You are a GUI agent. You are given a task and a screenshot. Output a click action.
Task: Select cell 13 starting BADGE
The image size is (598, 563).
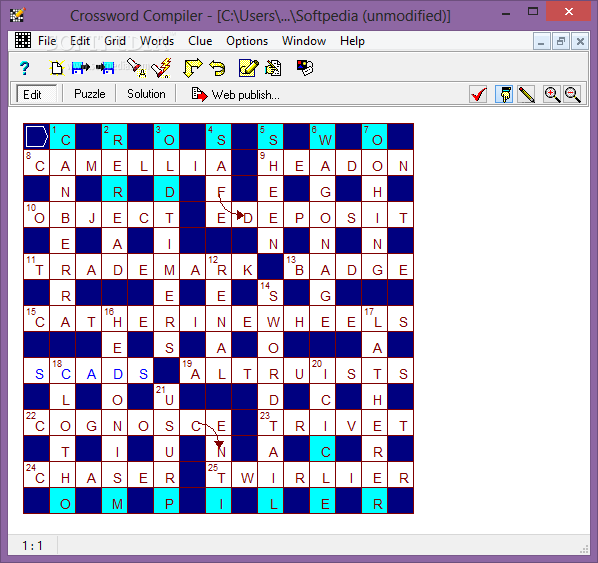coord(296,267)
